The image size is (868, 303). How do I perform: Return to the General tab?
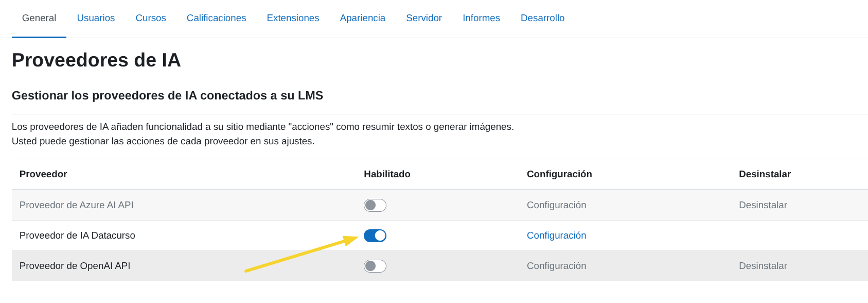[x=39, y=18]
